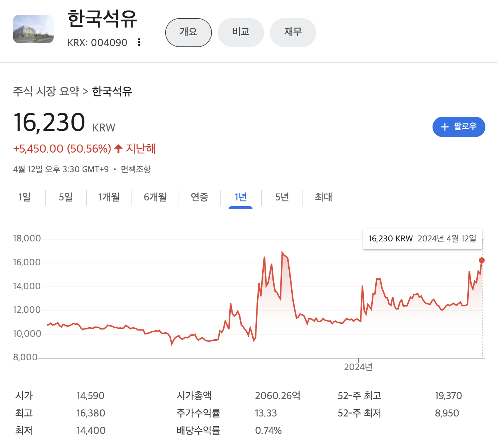Click the +5,450.00 (50.56%) change text

click(x=62, y=149)
